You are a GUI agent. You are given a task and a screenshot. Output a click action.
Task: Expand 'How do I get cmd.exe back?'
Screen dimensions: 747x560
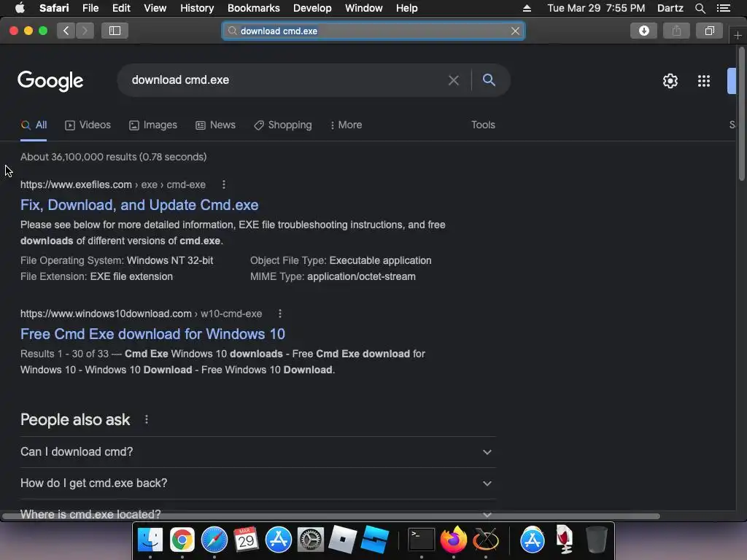tap(258, 483)
